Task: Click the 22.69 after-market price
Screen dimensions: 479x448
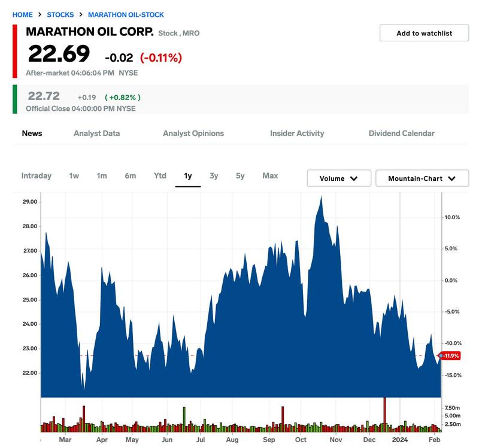Action: tap(59, 54)
